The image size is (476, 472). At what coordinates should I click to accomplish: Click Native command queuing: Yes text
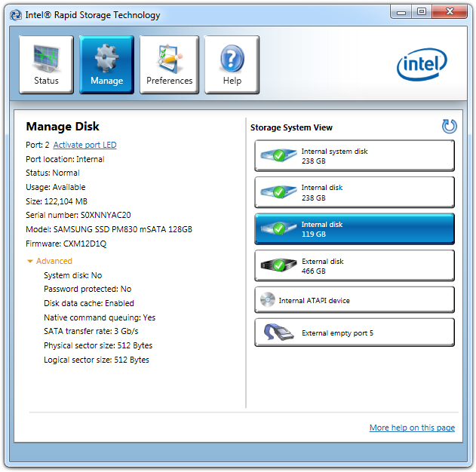[x=100, y=317]
